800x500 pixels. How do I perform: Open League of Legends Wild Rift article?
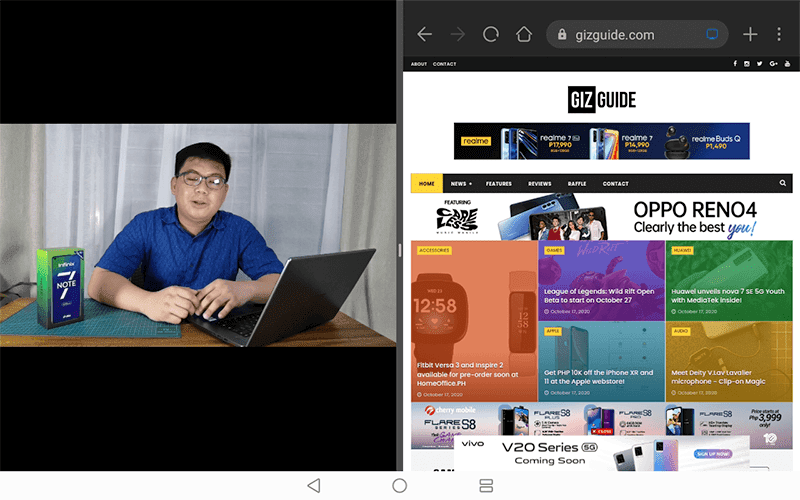(x=602, y=281)
